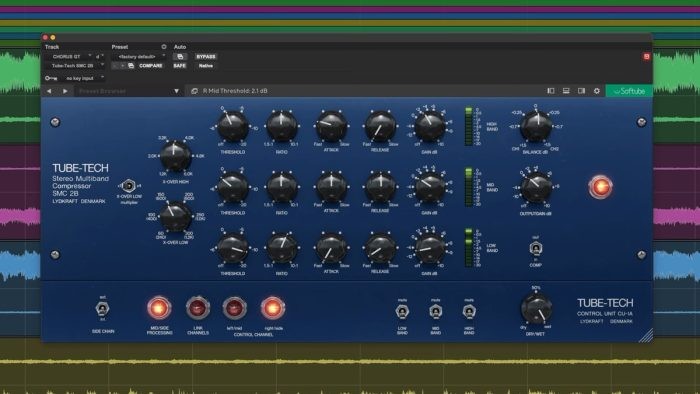The height and width of the screenshot is (394, 700).
Task: Click the COMPARE button
Action: (x=150, y=66)
